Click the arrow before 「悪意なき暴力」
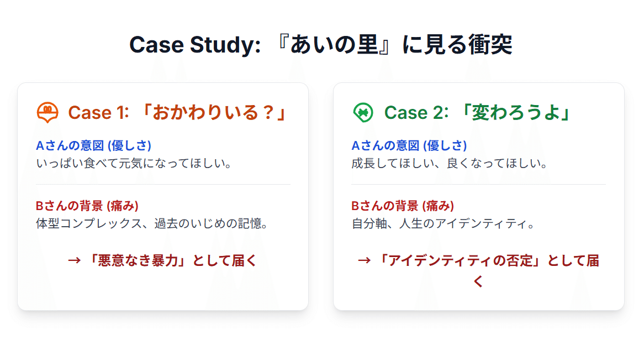The image size is (644, 340). tap(75, 261)
